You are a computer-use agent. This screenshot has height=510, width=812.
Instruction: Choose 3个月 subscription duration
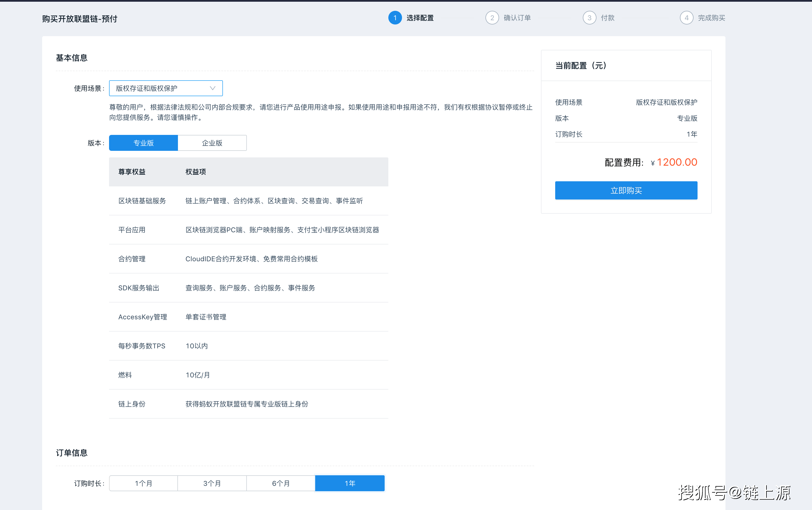pyautogui.click(x=212, y=483)
